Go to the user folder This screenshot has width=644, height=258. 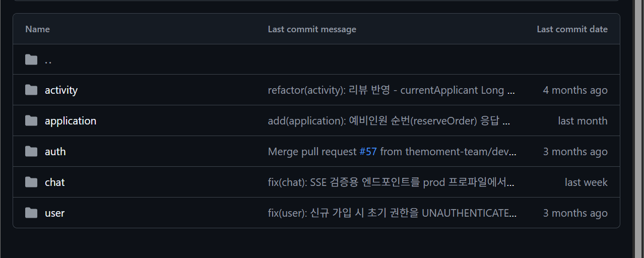point(54,213)
